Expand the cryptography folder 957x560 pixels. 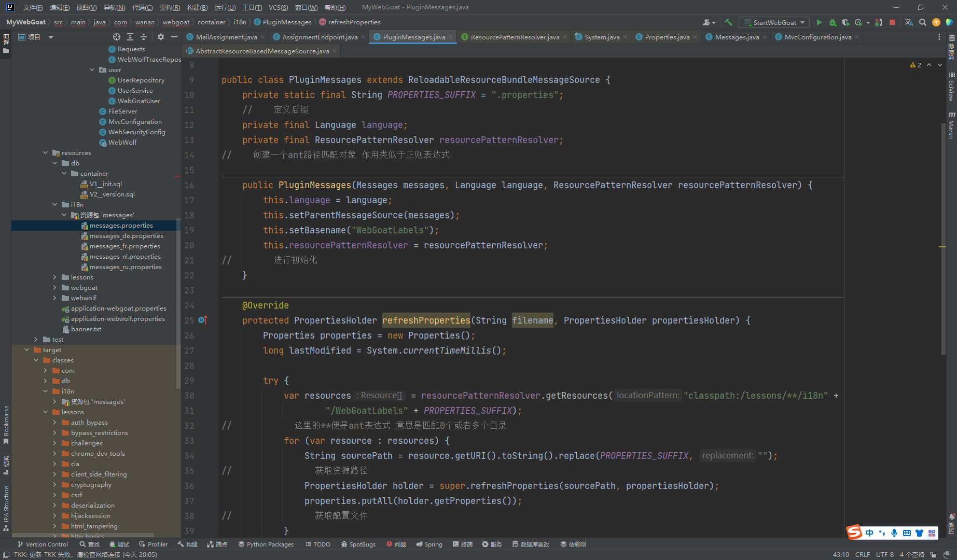click(55, 485)
